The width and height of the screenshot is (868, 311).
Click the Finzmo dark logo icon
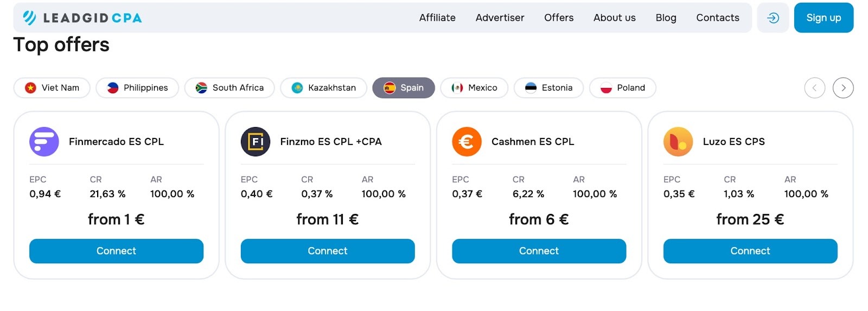click(256, 142)
